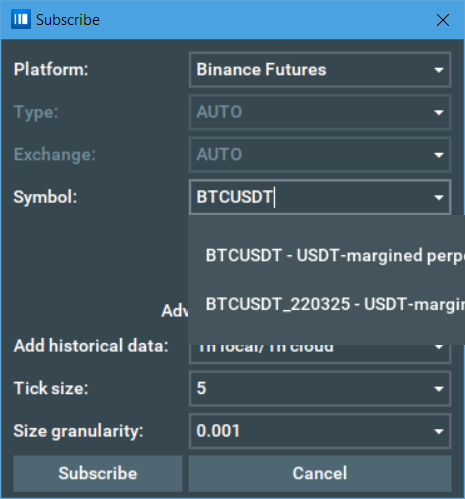The image size is (465, 499).
Task: Open the Add historical data dropdown arrow
Action: [x=439, y=347]
